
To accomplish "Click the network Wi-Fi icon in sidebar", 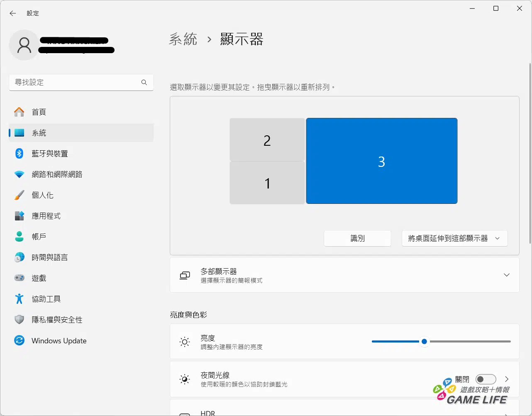I will pyautogui.click(x=19, y=174).
